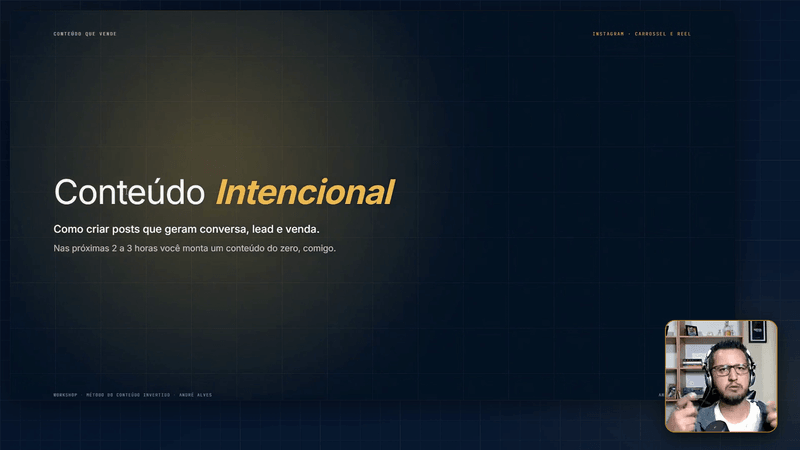Click the 'CONTEÚDO QUE VENDE' header label

point(85,34)
